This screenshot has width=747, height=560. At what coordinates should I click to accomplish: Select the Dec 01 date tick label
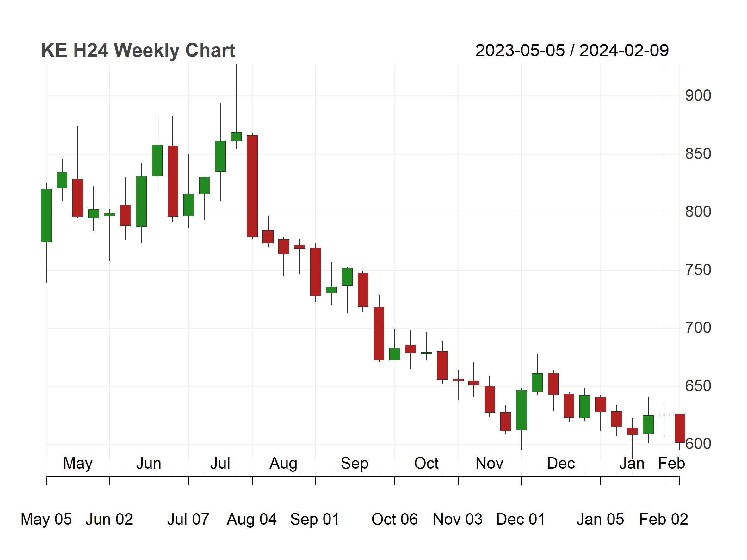tap(521, 519)
